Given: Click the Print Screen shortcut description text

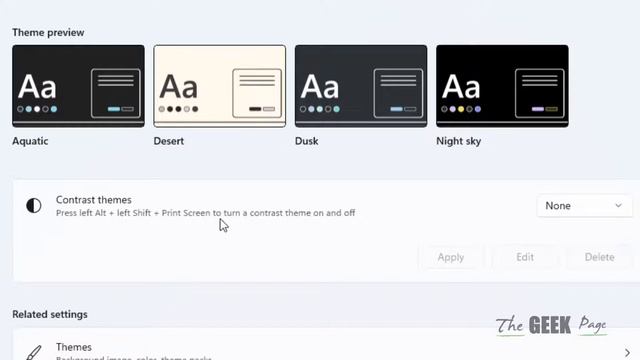Looking at the screenshot, I should point(205,213).
